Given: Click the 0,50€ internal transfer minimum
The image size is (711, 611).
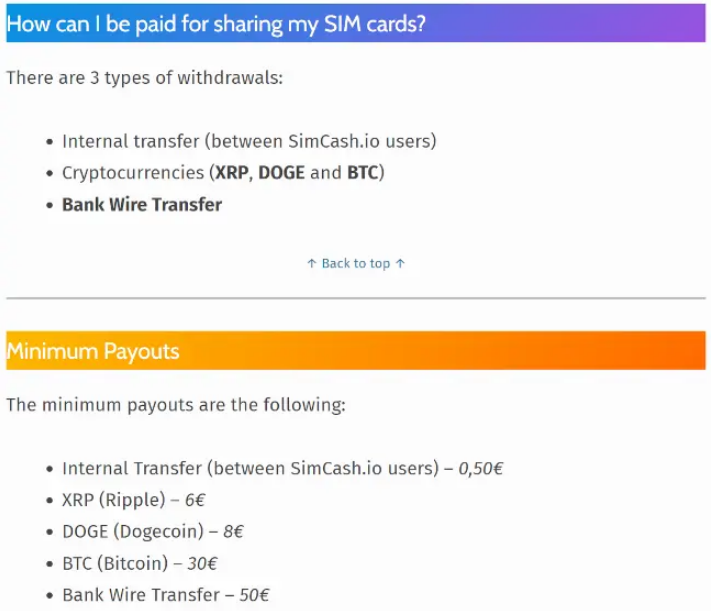Looking at the screenshot, I should tap(481, 468).
